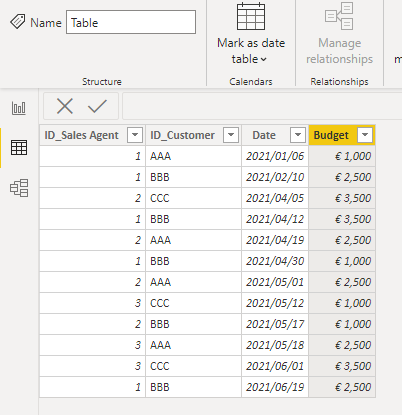Click inside the formula bar
The height and width of the screenshot is (415, 402).
(x=262, y=106)
